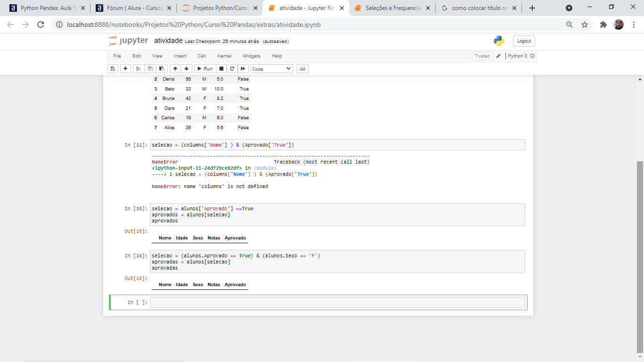Rename notebook by clicking atividade title
This screenshot has width=644, height=362.
click(x=168, y=41)
